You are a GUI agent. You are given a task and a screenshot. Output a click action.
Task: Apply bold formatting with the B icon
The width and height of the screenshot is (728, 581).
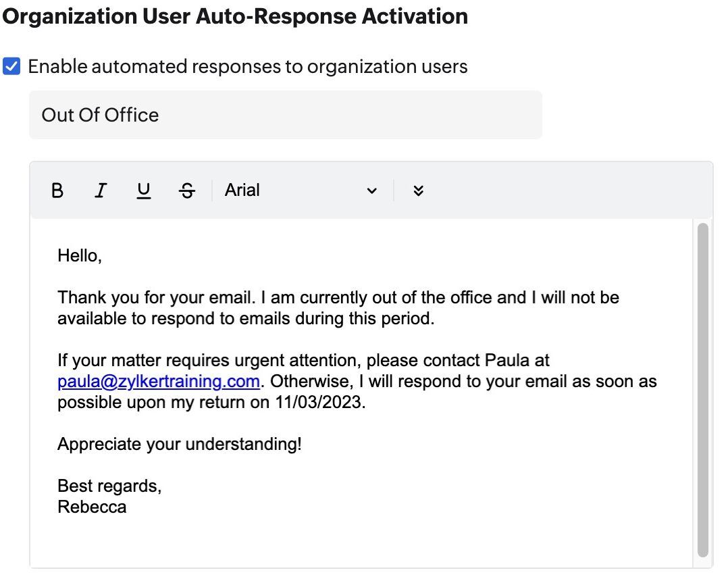pos(57,191)
